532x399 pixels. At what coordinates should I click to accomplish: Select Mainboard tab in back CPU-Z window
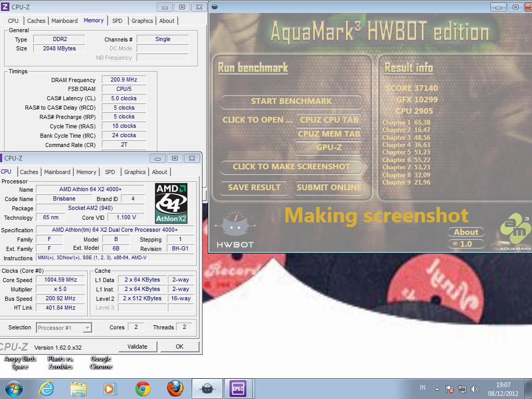click(64, 21)
